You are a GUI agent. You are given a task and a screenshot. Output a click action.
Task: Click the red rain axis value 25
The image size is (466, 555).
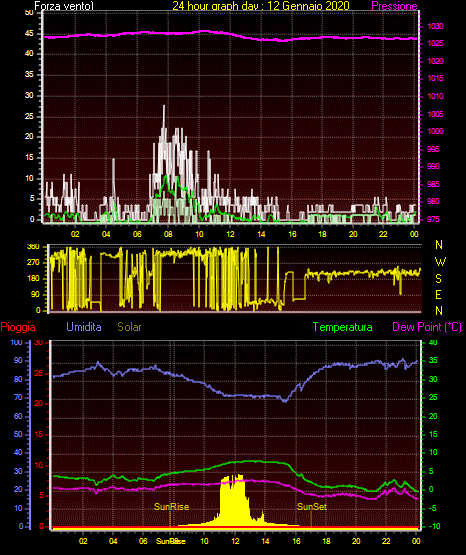(x=38, y=373)
